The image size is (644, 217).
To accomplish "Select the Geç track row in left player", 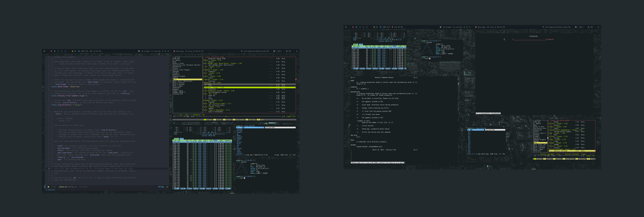I will click(x=250, y=84).
